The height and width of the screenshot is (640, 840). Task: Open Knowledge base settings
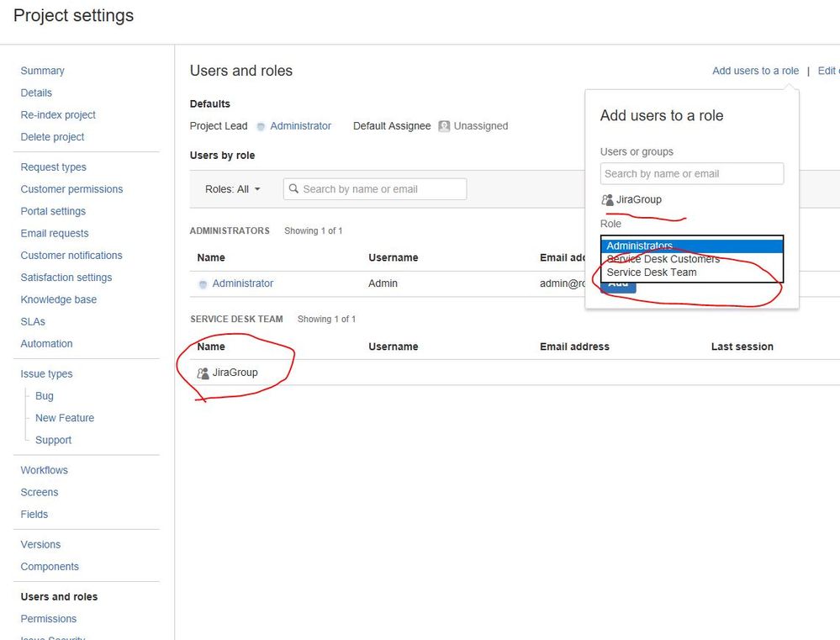(59, 299)
